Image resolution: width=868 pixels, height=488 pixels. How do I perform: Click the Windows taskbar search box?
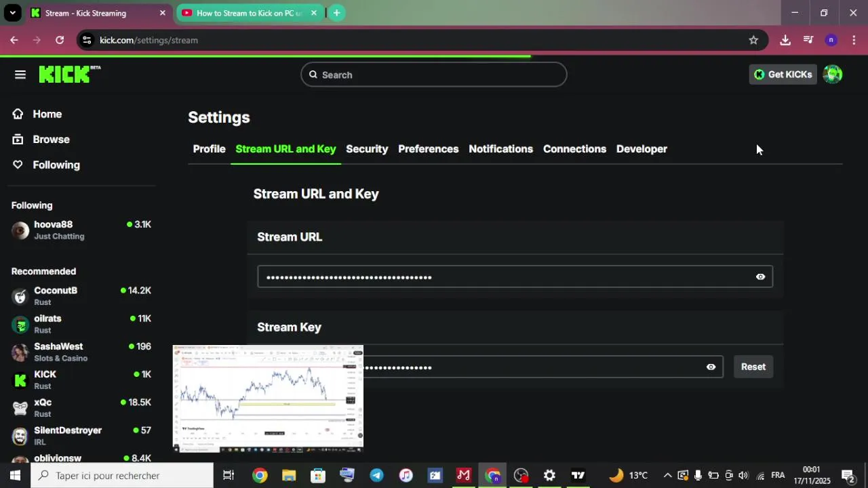pos(122,475)
